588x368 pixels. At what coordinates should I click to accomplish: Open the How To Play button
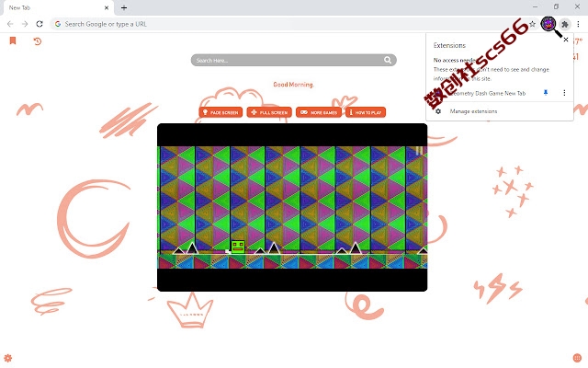366,112
